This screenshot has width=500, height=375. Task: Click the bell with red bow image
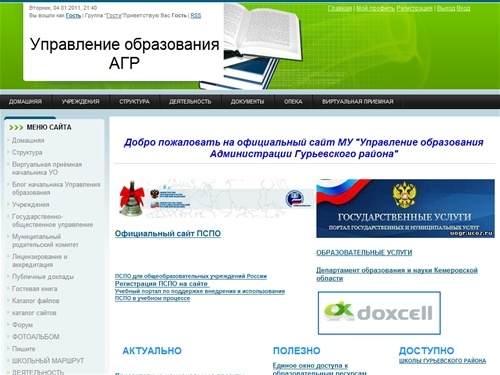point(132,198)
